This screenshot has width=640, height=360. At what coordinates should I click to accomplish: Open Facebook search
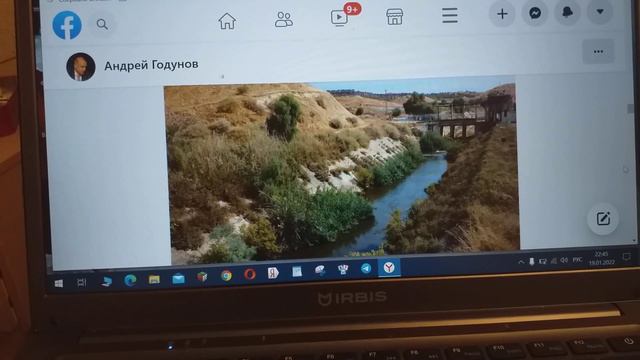102,24
